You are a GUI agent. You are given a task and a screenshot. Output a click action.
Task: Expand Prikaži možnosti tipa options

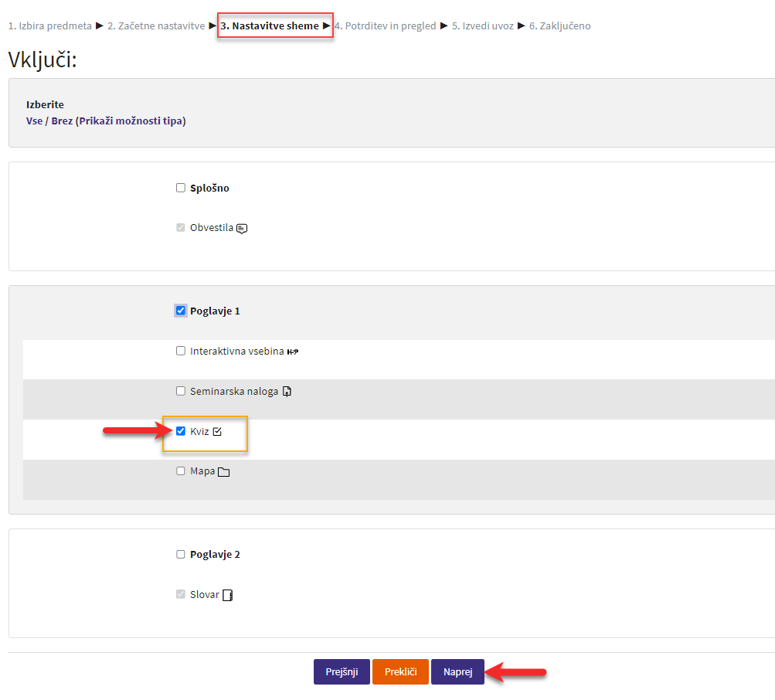[x=131, y=121]
